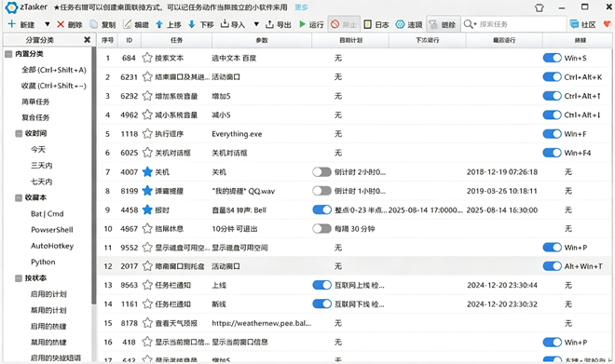Select the PowserShell category
The image size is (615, 364).
[x=52, y=230]
